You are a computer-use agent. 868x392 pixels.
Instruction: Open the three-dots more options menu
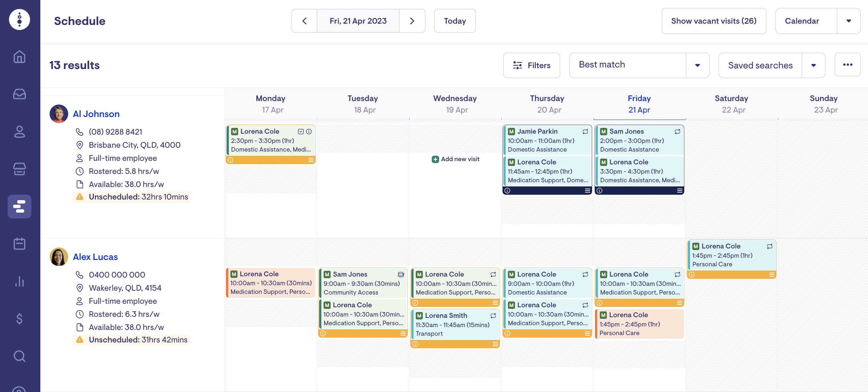(848, 65)
